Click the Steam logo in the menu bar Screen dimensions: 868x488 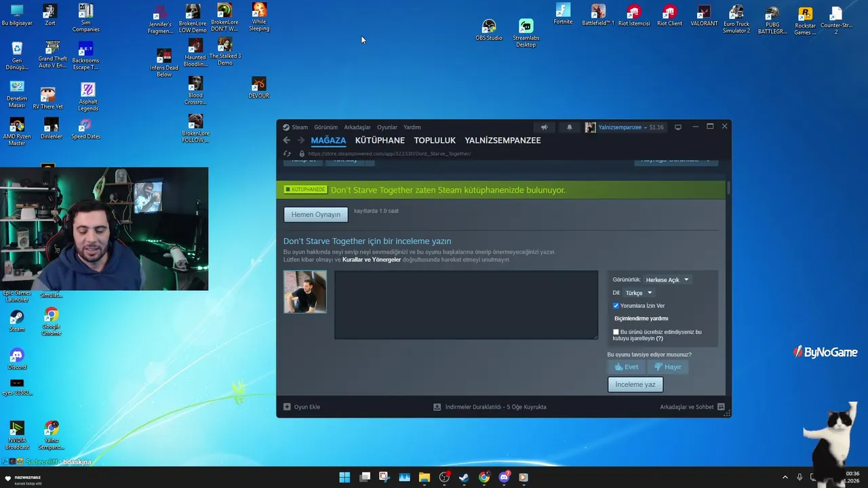(x=286, y=127)
